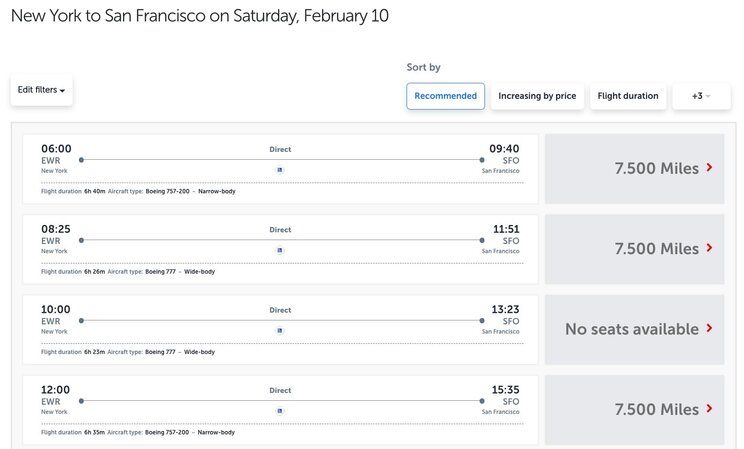
Task: Sort results by Flight duration
Action: click(x=628, y=96)
